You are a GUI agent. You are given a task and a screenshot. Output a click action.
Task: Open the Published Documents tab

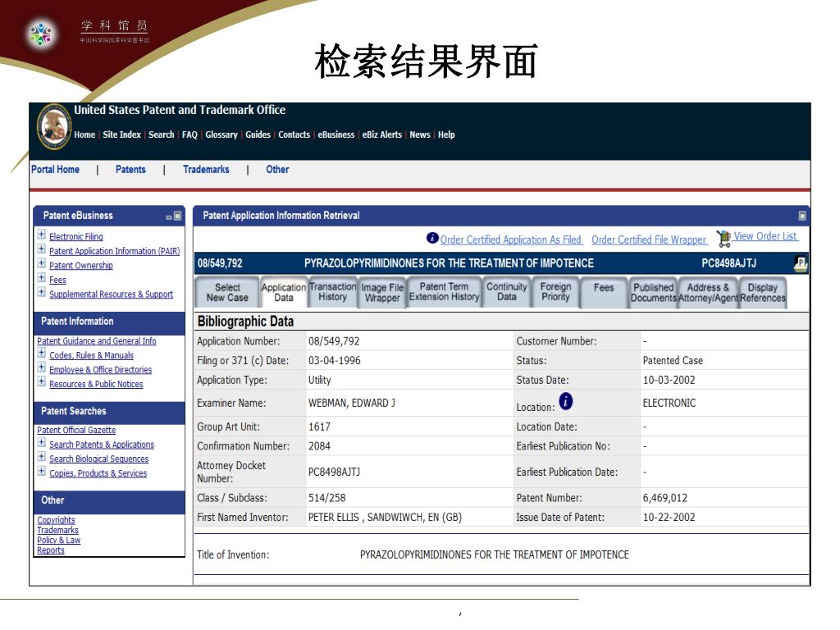coord(653,293)
